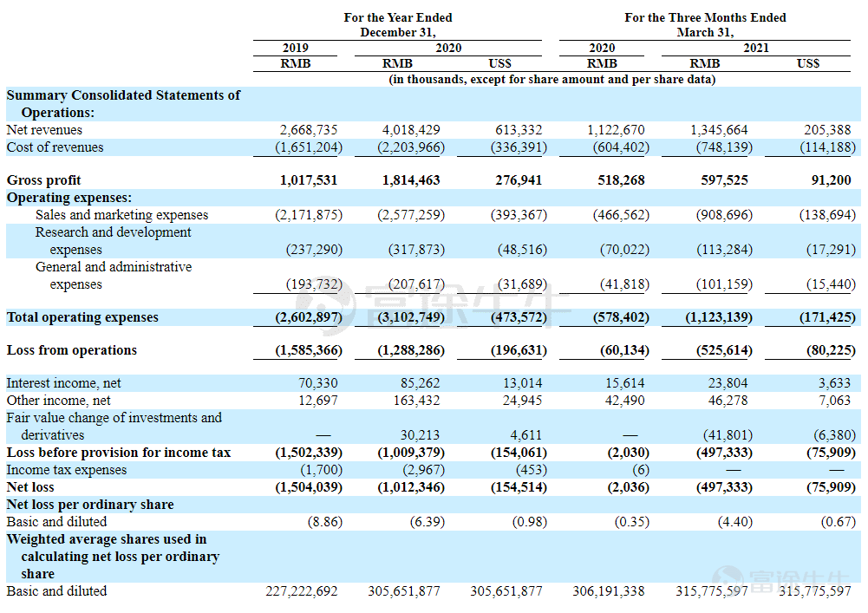Select 'Other income, net' label

tap(58, 401)
